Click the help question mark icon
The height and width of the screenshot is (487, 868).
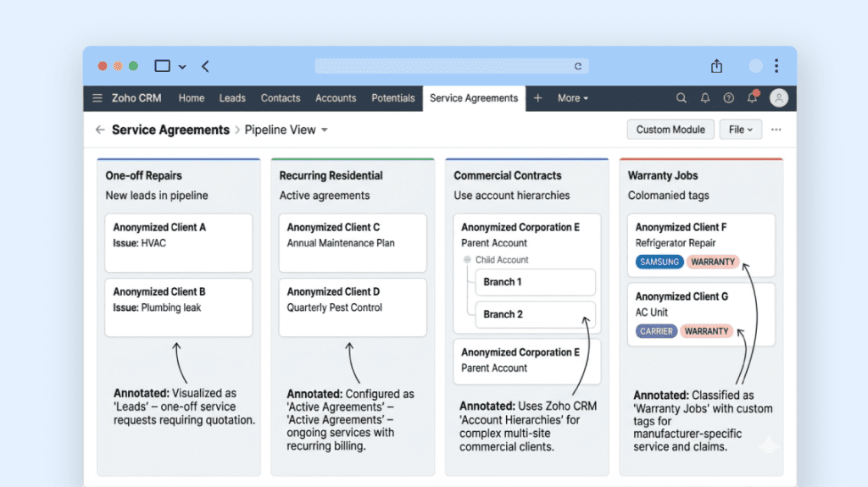728,98
